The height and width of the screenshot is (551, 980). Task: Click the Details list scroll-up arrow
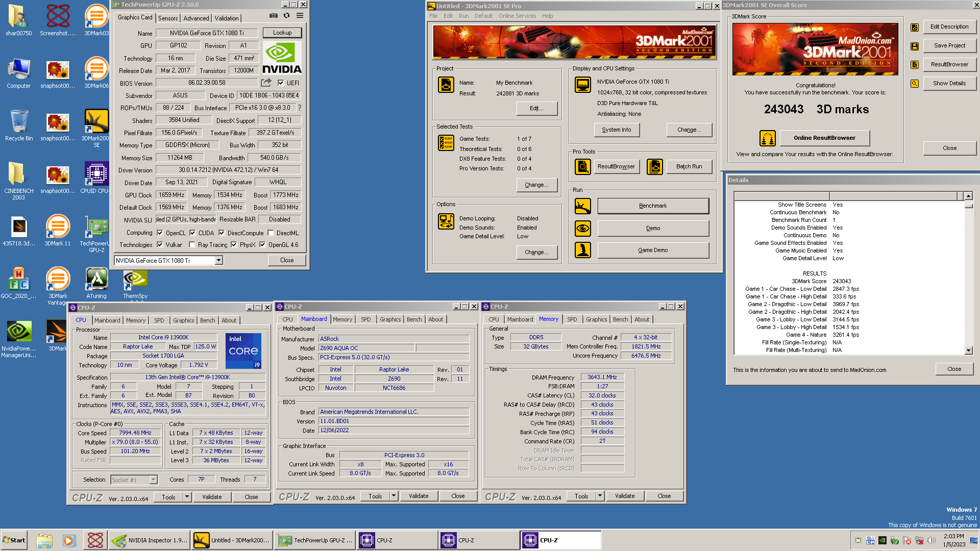[968, 196]
